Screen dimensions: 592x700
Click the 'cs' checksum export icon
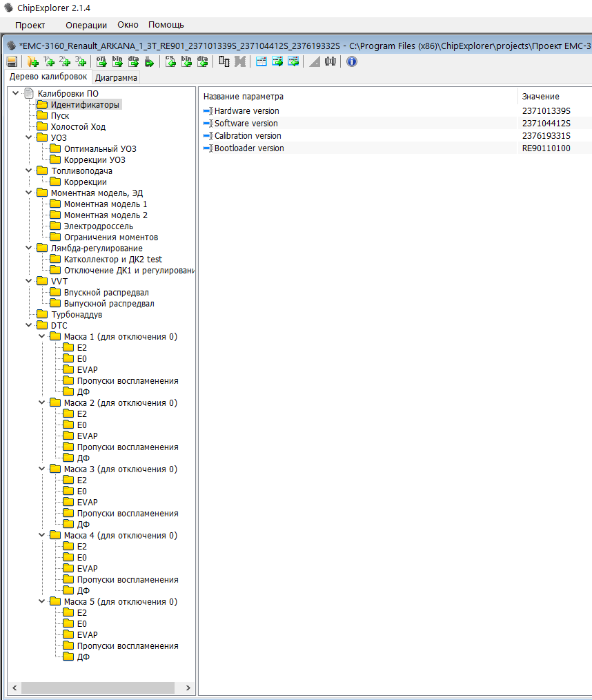coord(170,61)
